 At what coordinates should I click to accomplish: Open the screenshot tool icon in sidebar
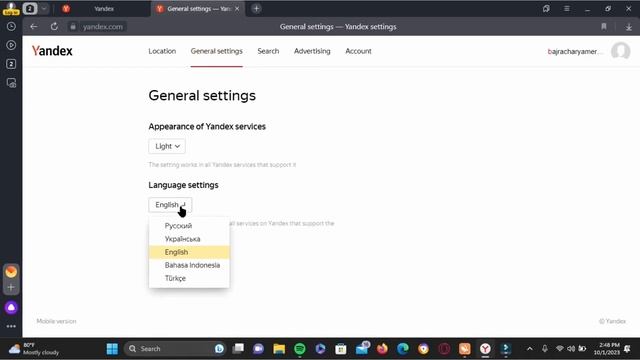11,82
